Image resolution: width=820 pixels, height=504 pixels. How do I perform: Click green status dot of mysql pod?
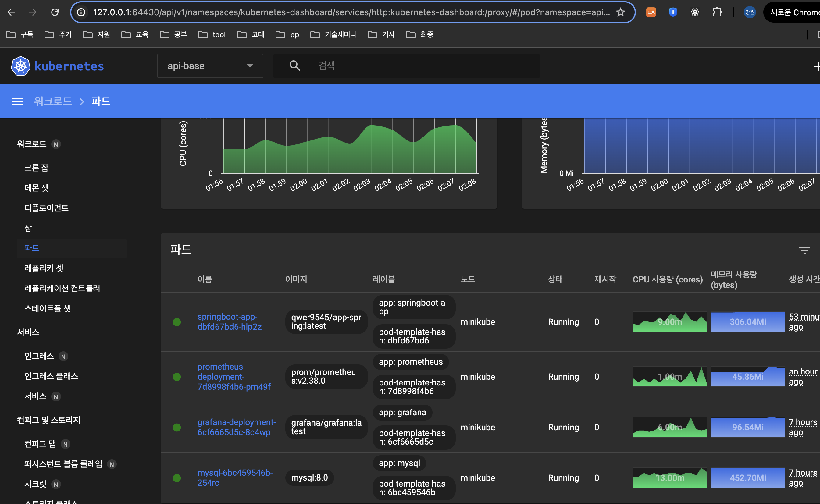click(x=177, y=478)
